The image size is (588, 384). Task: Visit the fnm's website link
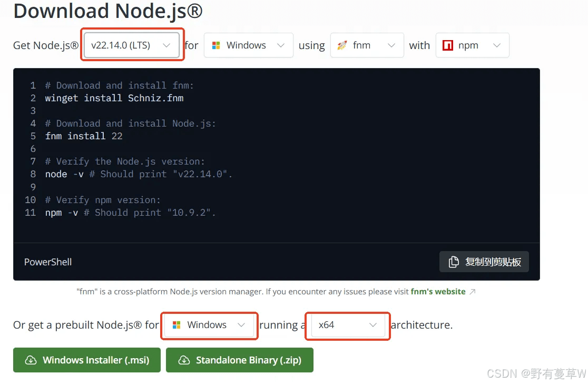point(438,292)
